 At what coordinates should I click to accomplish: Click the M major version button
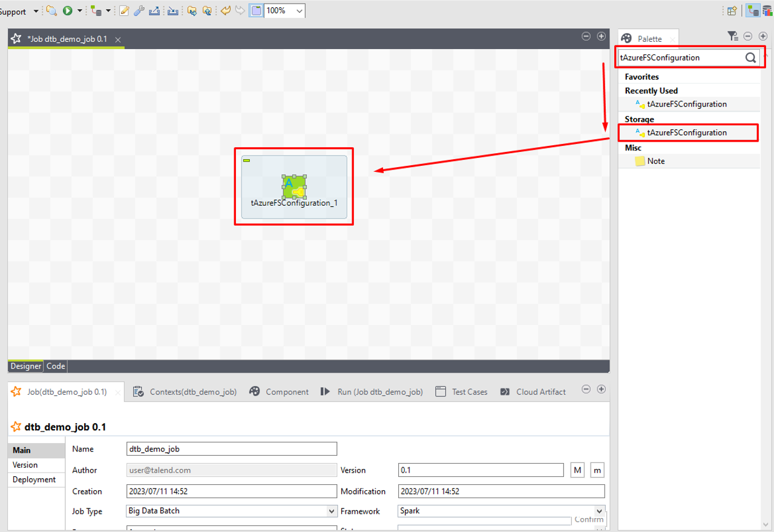577,470
